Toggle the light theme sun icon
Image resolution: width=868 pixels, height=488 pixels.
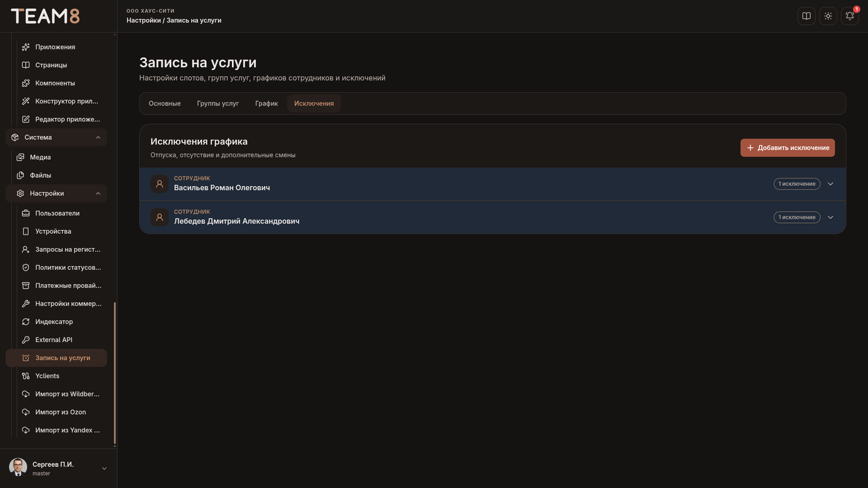click(828, 16)
